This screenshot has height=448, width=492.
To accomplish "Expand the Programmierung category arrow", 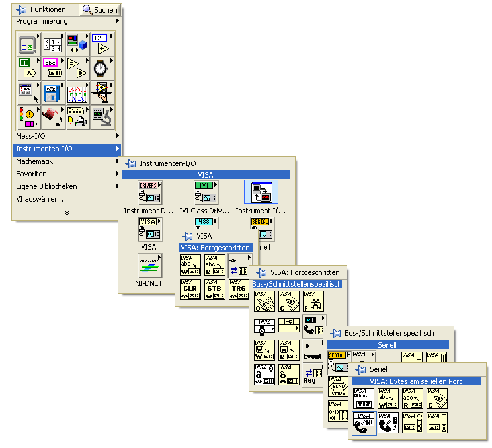I will [118, 21].
